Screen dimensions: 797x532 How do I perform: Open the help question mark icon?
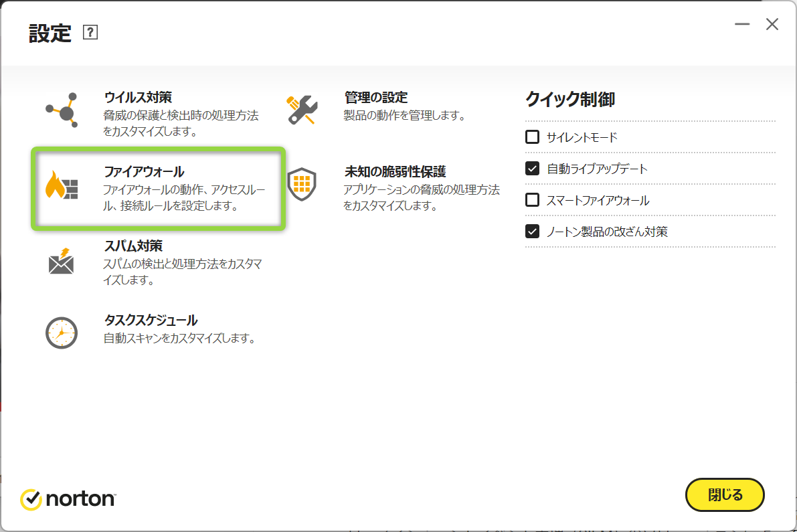90,32
